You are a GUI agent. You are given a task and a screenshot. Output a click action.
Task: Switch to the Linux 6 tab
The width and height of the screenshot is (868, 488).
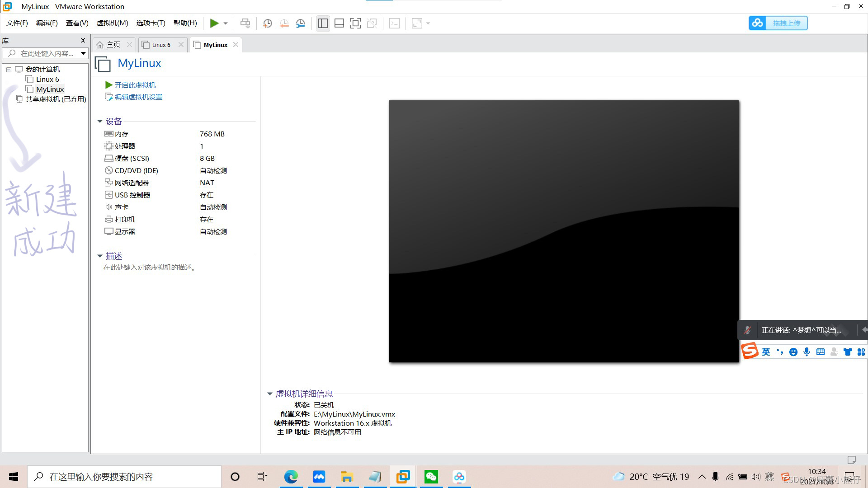coord(161,45)
